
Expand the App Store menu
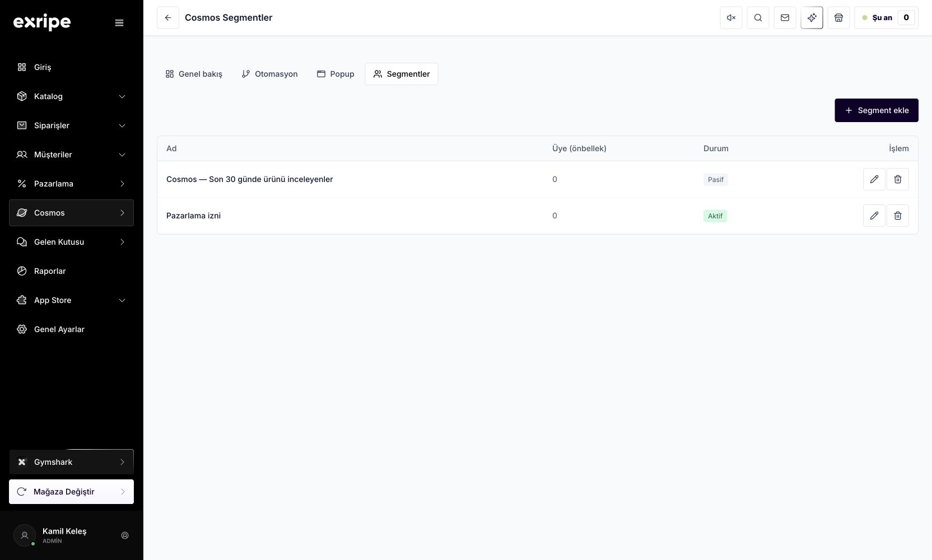(x=71, y=300)
